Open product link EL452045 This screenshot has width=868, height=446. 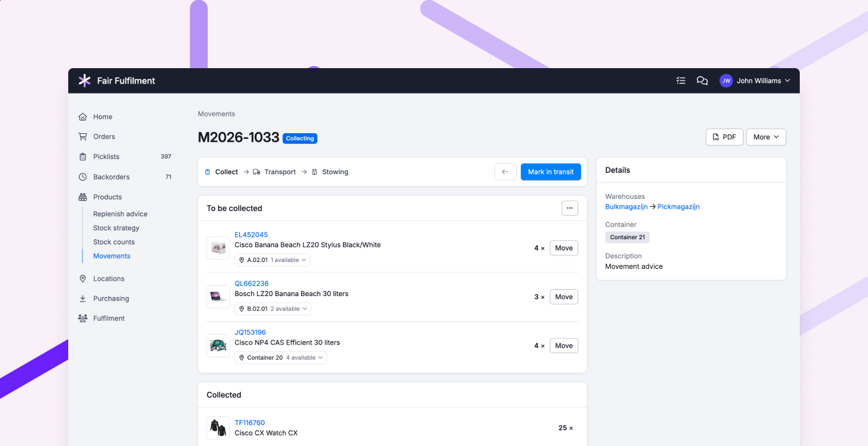coord(251,235)
